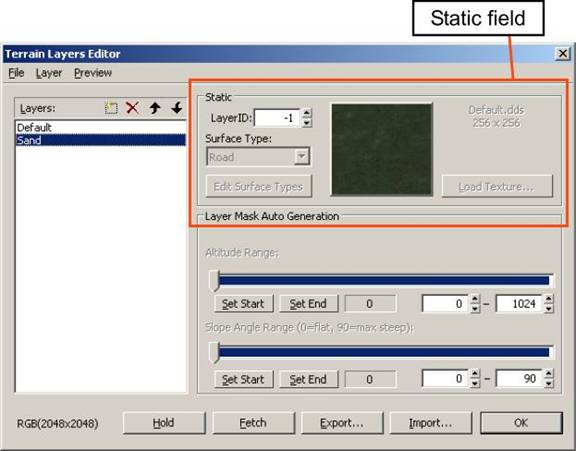Click the Export... button
576x451 pixels.
(342, 423)
